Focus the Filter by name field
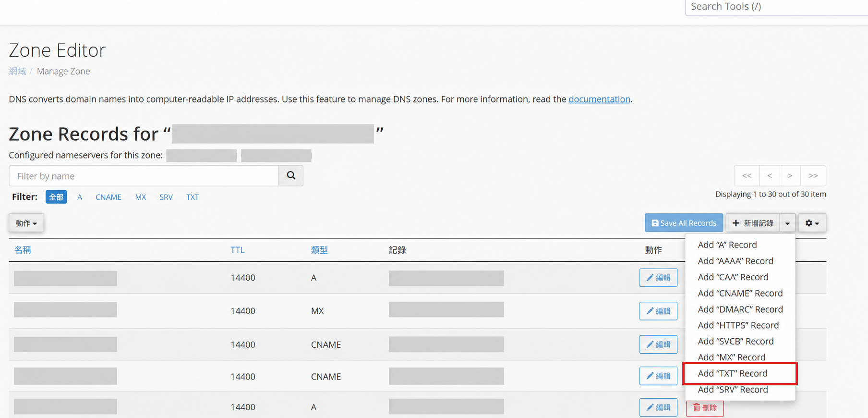This screenshot has height=418, width=868. pos(144,176)
